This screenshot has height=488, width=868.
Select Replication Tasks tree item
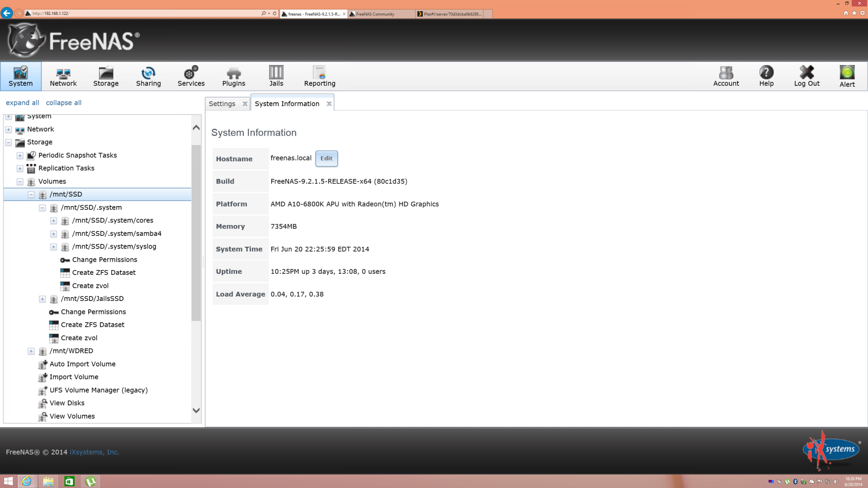[x=66, y=168]
